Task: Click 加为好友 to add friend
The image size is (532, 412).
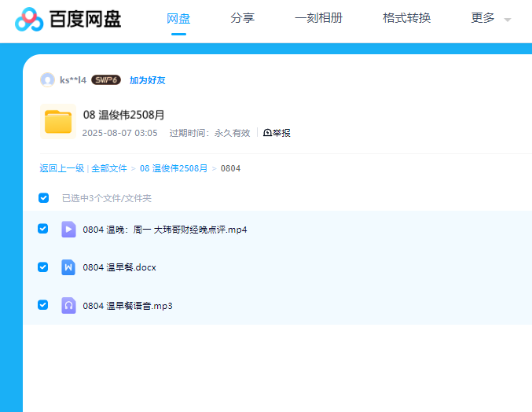Action: pos(147,80)
